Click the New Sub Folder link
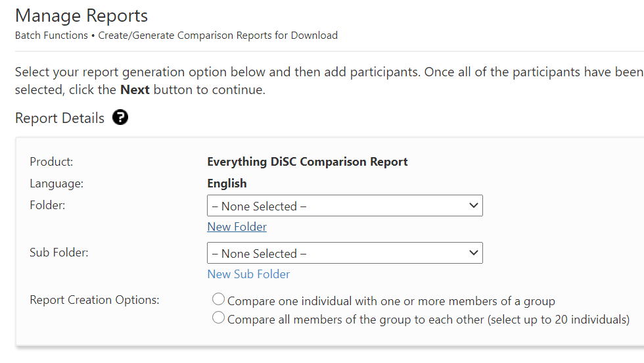The width and height of the screenshot is (644, 363). coord(248,274)
